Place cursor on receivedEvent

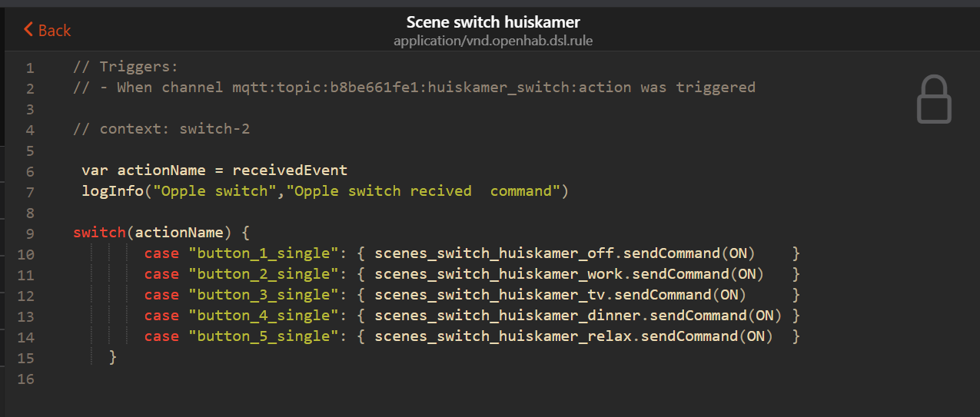(290, 170)
